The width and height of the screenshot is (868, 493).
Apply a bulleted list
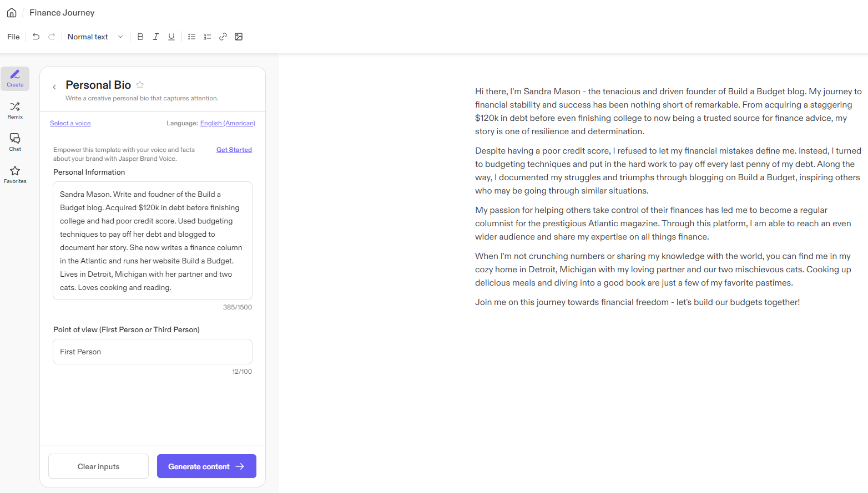pos(191,37)
